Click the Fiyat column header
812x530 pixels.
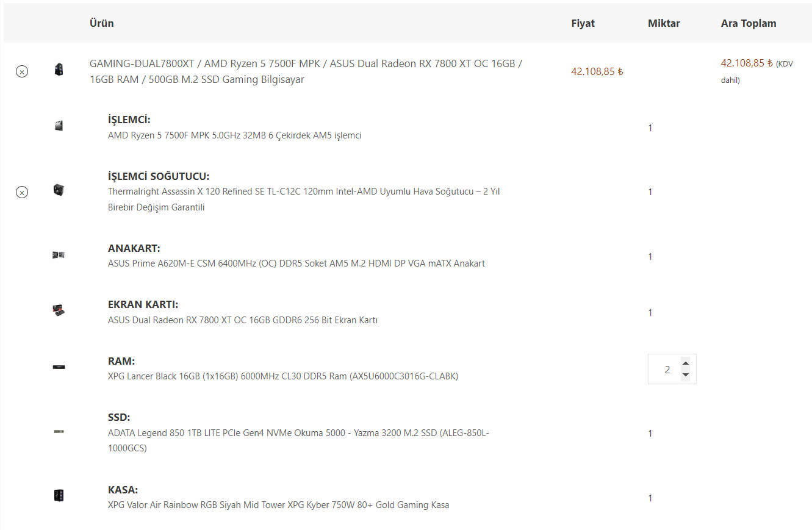click(x=583, y=23)
